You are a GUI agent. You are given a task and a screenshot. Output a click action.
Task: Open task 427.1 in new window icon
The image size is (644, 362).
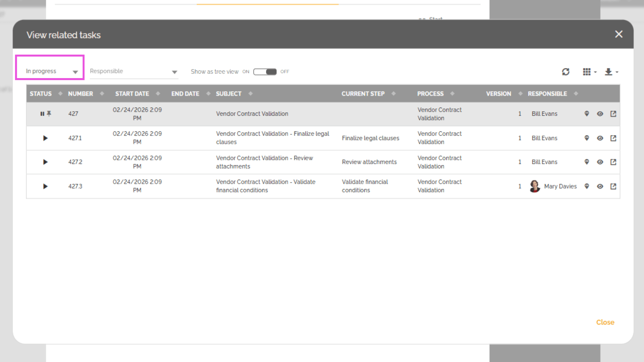pos(613,138)
